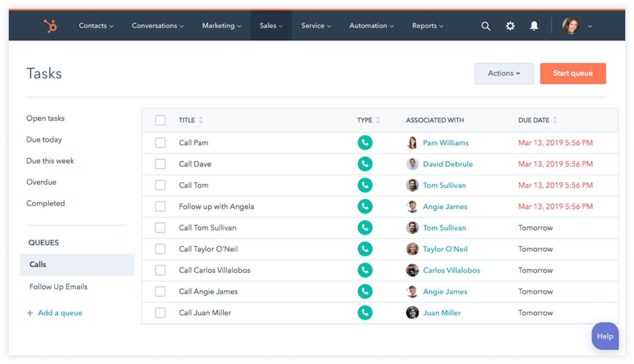This screenshot has height=364, width=634.
Task: Click the call type icon for Call Pam
Action: (365, 143)
